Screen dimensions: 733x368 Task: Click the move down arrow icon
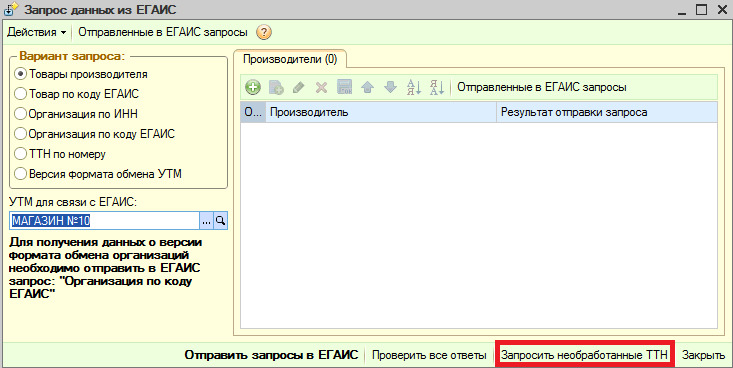tap(390, 87)
